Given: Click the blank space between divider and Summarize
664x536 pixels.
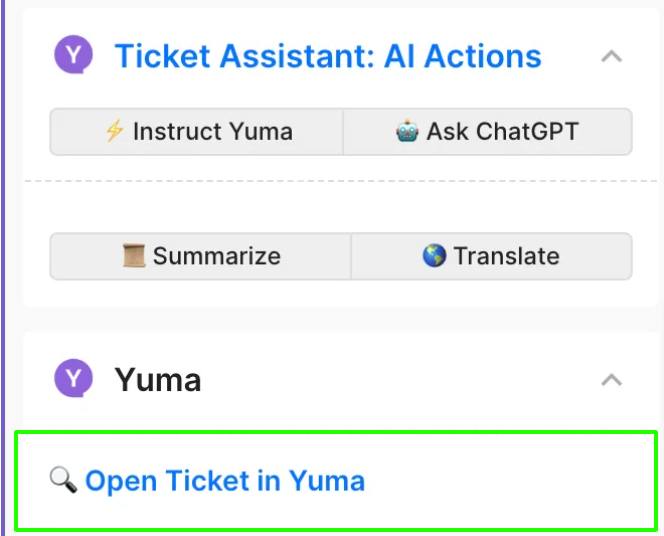Looking at the screenshot, I should pos(341,207).
